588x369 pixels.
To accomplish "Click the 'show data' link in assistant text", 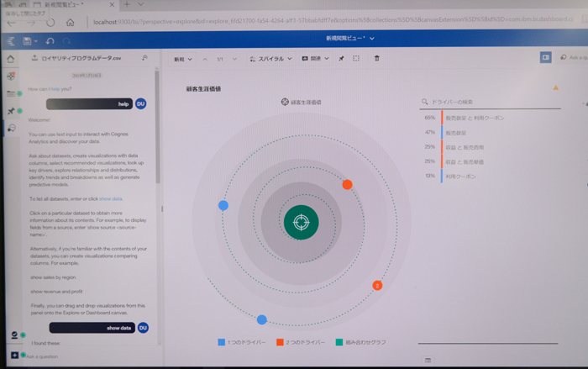I will 111,198.
